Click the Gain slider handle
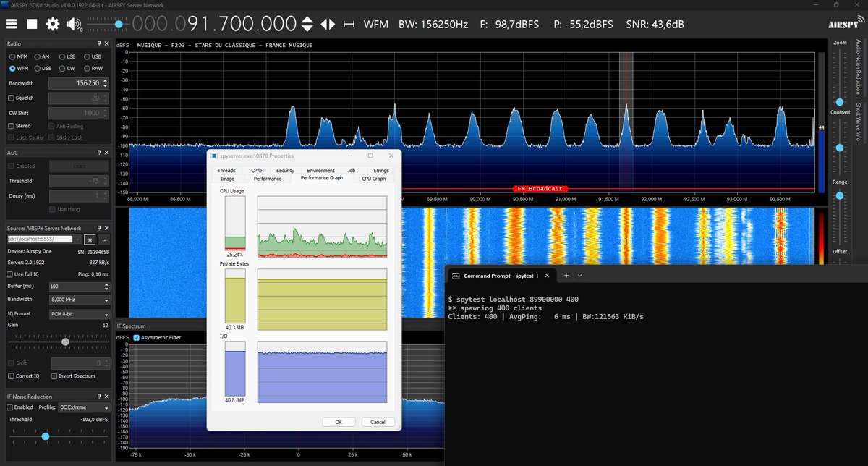This screenshot has height=466, width=868. point(65,342)
